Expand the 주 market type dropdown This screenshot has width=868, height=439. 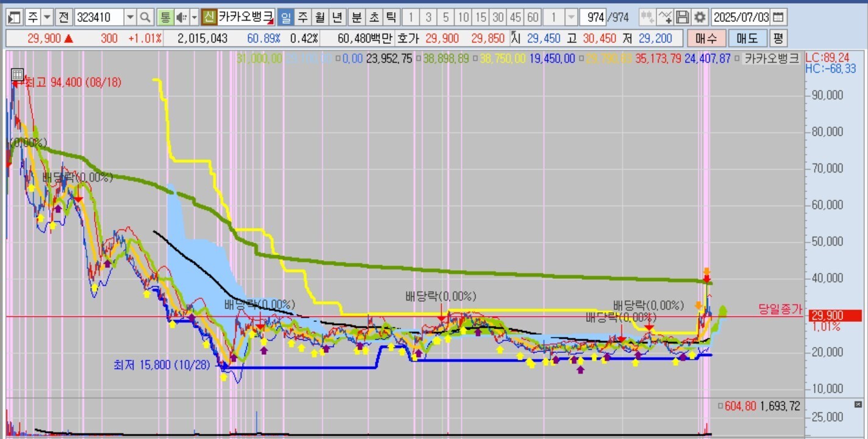[47, 17]
